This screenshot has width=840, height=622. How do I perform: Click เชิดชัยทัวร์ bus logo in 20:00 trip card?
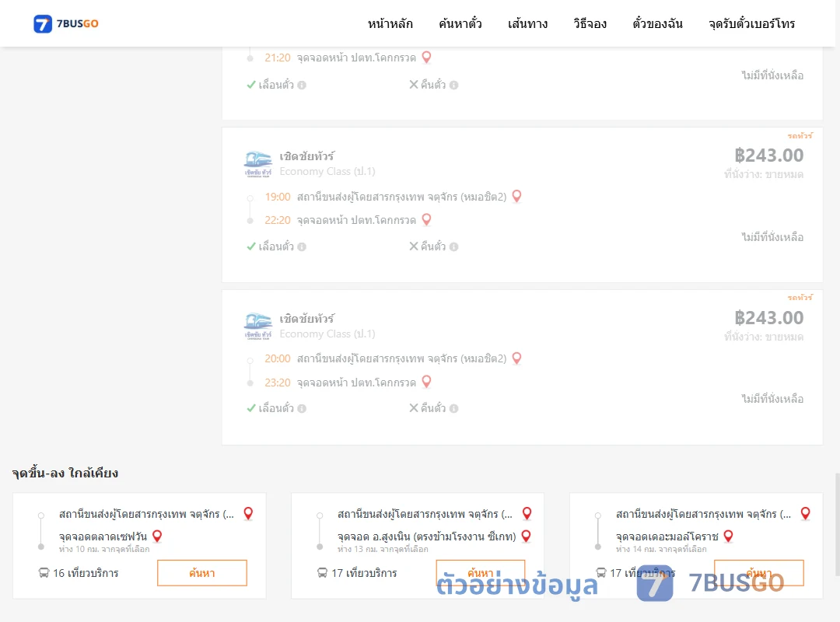257,327
